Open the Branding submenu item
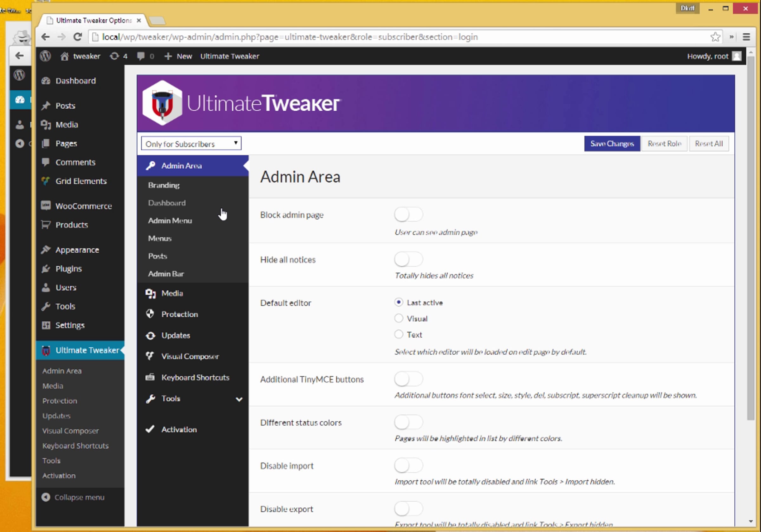This screenshot has height=532, width=761. coord(164,185)
